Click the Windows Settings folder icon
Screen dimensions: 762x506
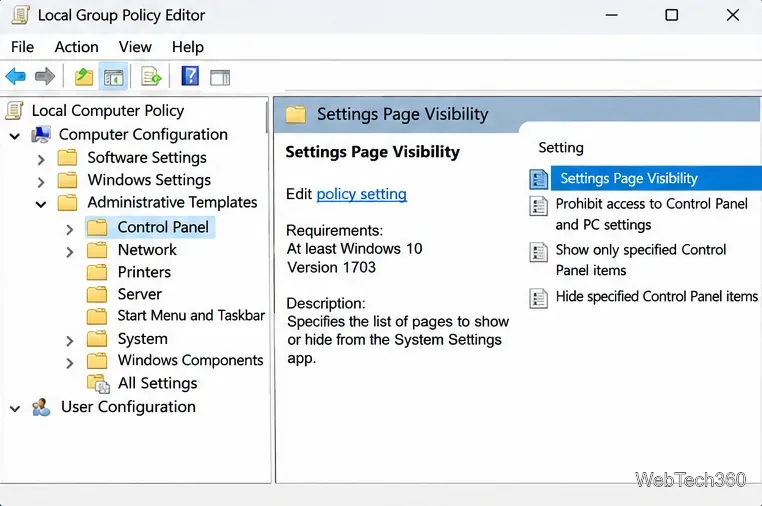(67, 180)
